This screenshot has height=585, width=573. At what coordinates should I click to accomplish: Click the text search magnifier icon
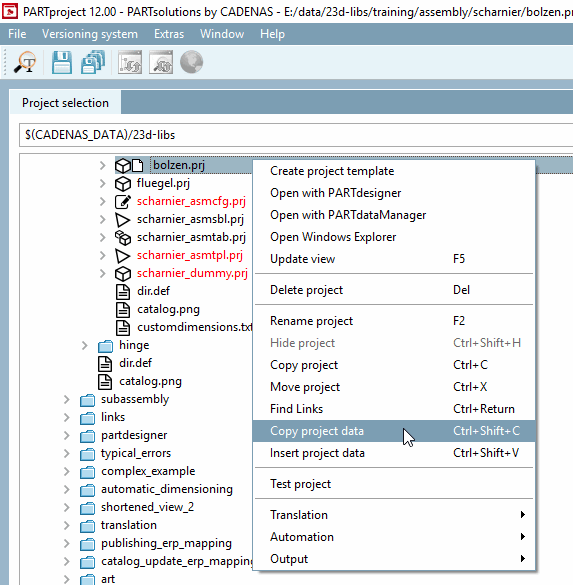click(x=25, y=62)
